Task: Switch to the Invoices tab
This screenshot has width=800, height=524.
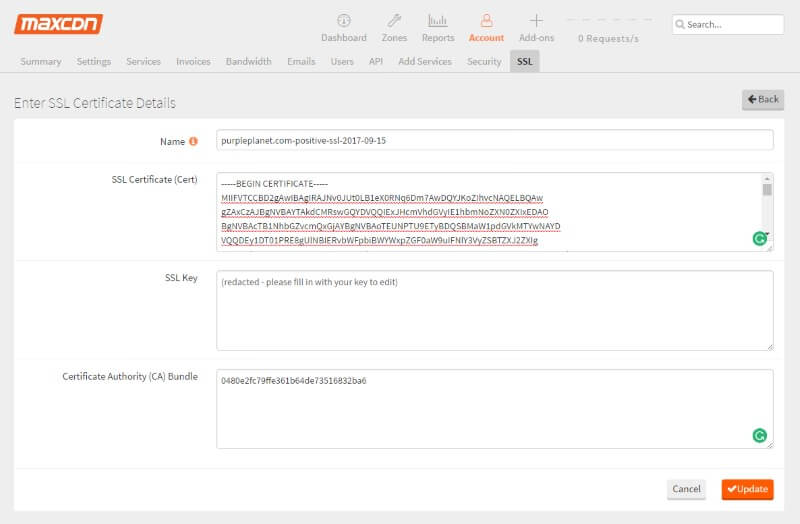Action: [x=193, y=61]
